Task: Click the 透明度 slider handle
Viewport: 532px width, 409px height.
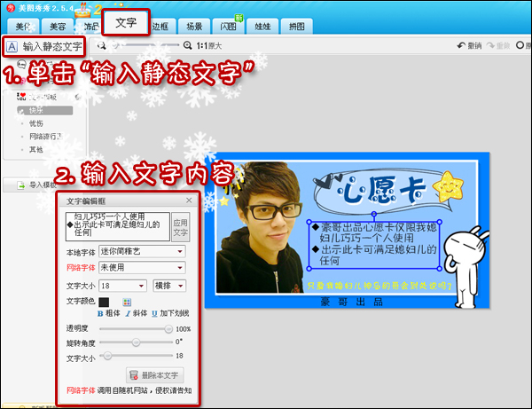Action: click(168, 329)
